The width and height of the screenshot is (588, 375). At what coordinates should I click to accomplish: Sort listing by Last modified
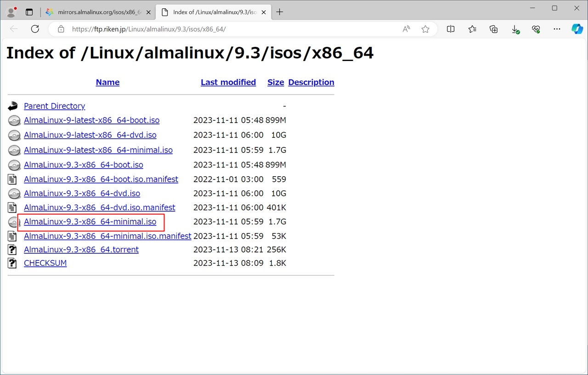(228, 82)
